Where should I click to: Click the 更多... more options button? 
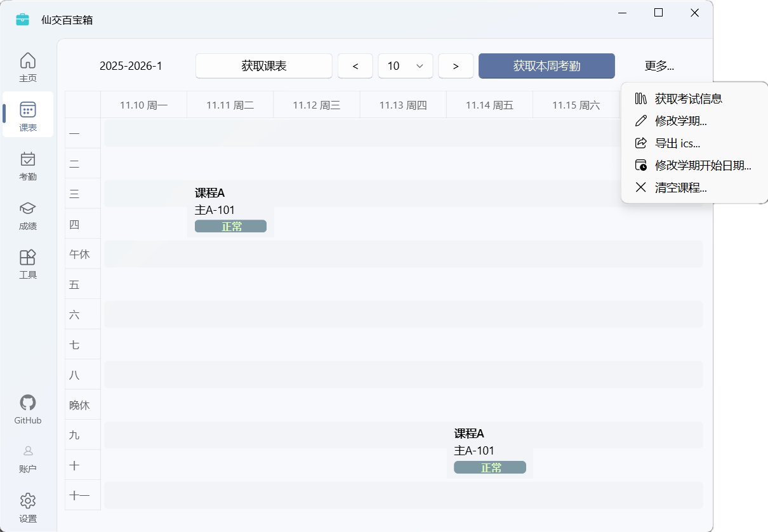point(659,66)
